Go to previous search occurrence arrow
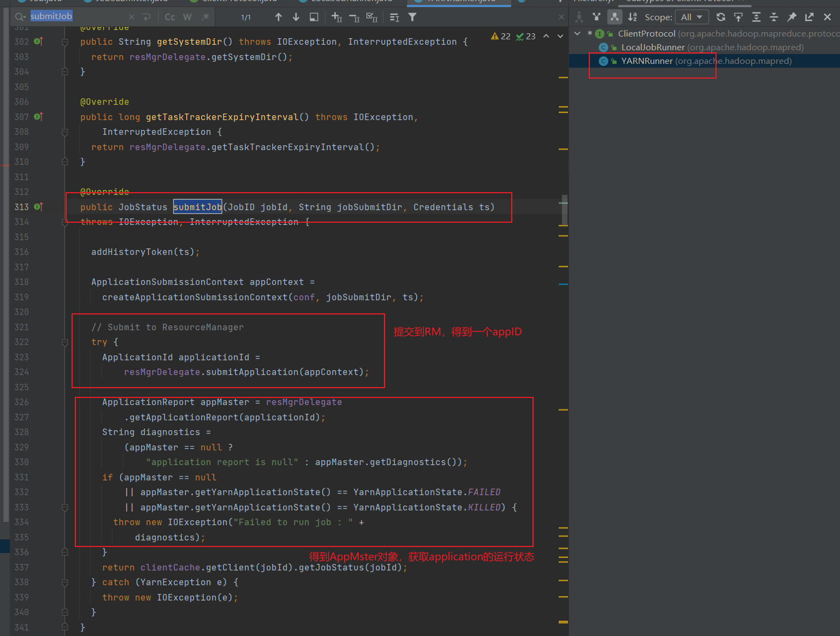 tap(279, 17)
